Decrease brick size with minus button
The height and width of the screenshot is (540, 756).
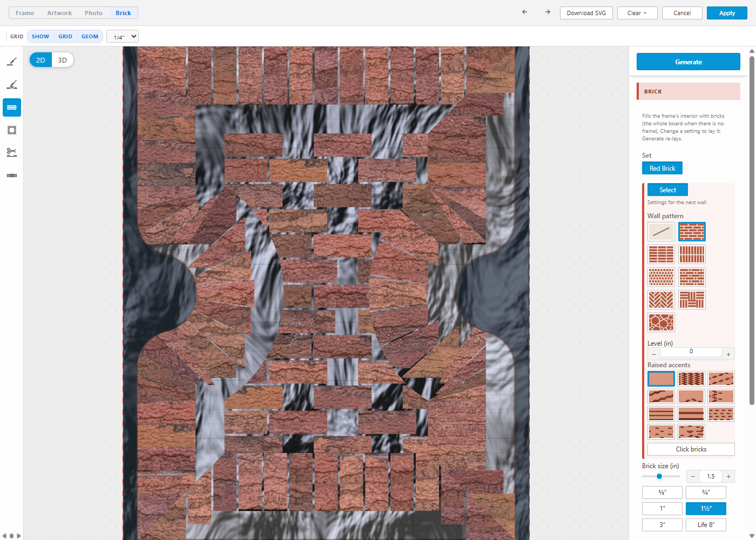[x=693, y=476]
